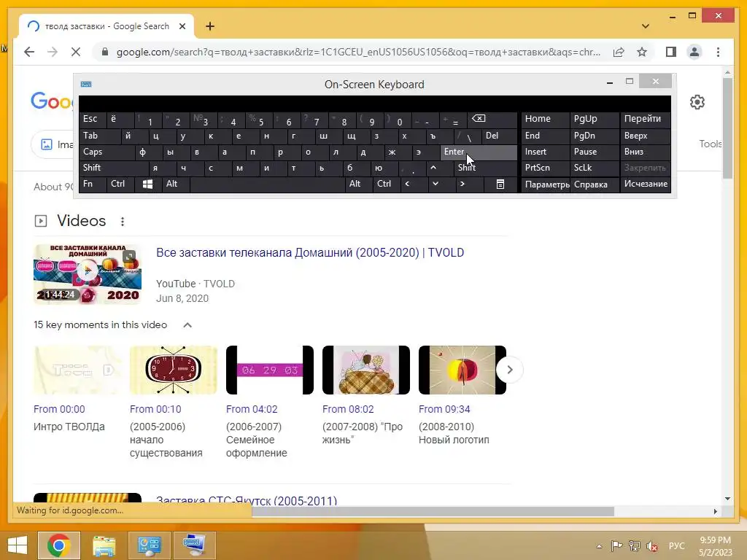Screen dimensions: 747x560
Task: Toggle the right Ctrl key on On-Screen Keyboard
Action: click(x=386, y=184)
